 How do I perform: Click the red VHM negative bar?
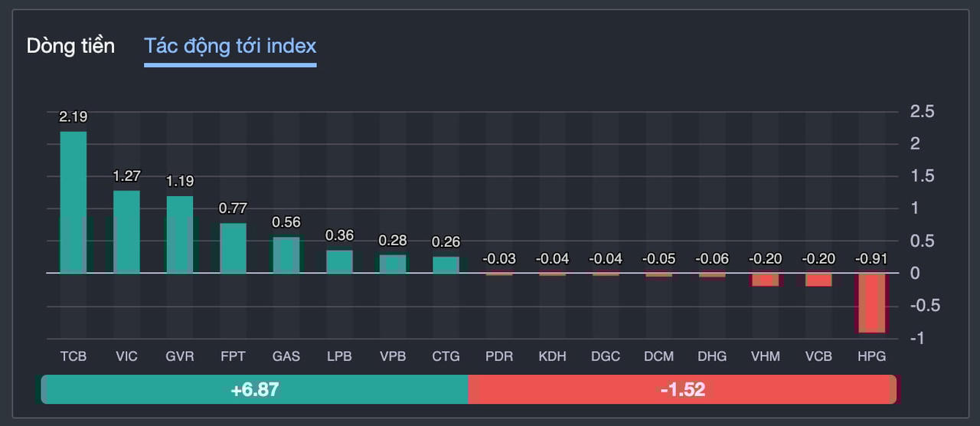765,280
